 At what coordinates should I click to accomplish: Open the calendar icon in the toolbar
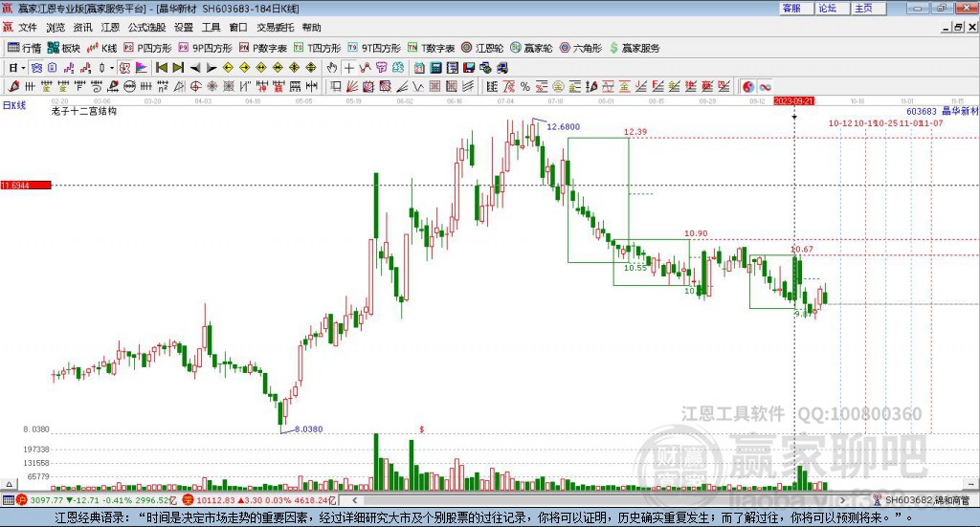(x=419, y=68)
